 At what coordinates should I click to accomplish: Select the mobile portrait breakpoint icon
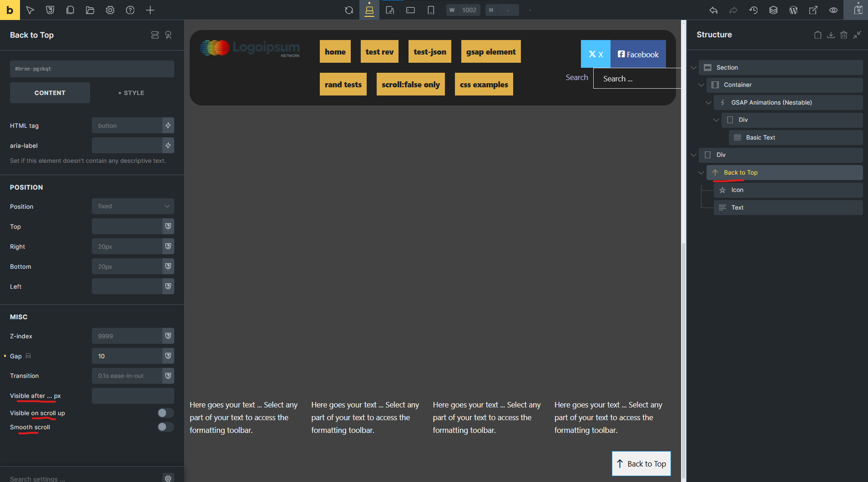coord(430,10)
